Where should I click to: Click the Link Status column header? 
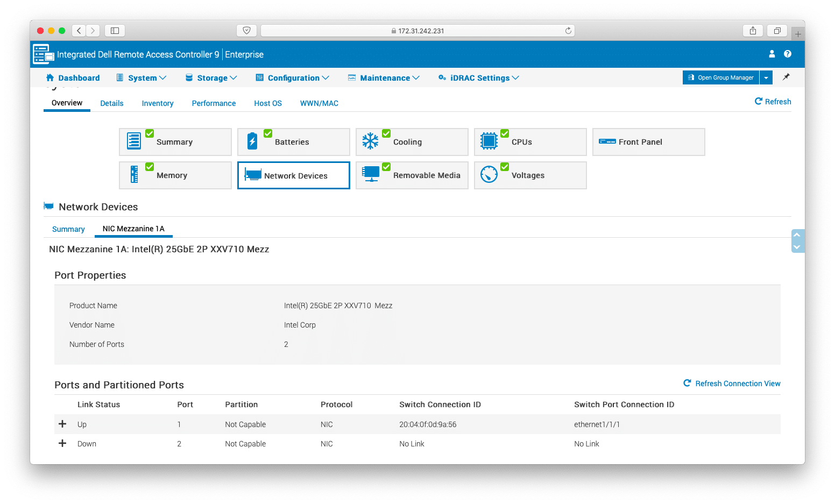click(98, 404)
